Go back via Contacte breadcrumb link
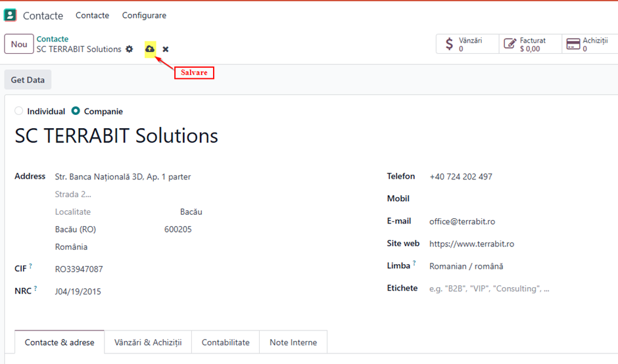 [x=53, y=39]
